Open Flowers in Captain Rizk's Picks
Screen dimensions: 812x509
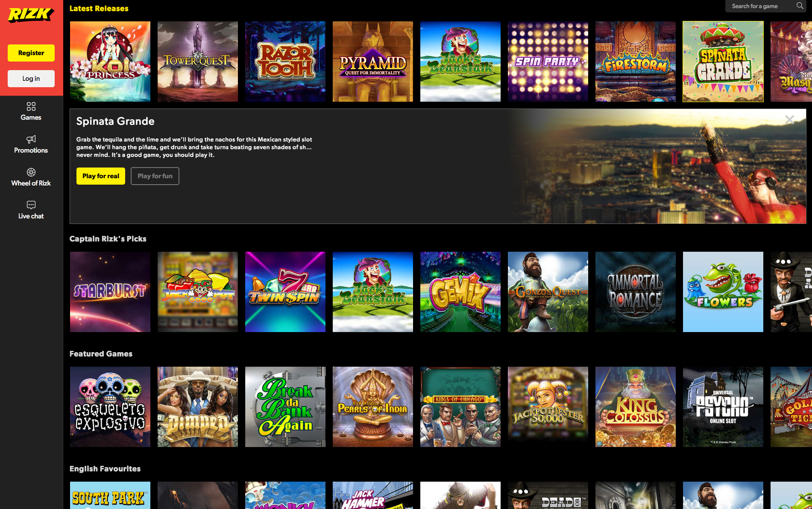pyautogui.click(x=723, y=292)
